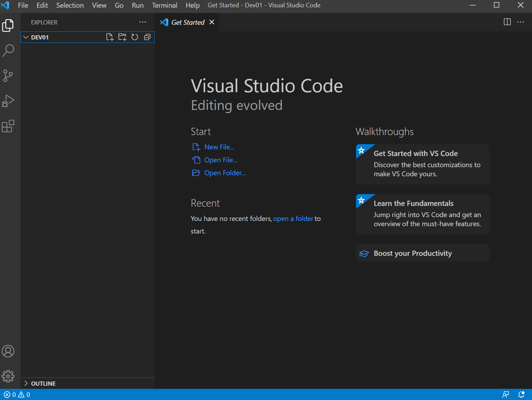Screen dimensions: 532x400
Task: Expand the OUTLINE section
Action: 87,383
